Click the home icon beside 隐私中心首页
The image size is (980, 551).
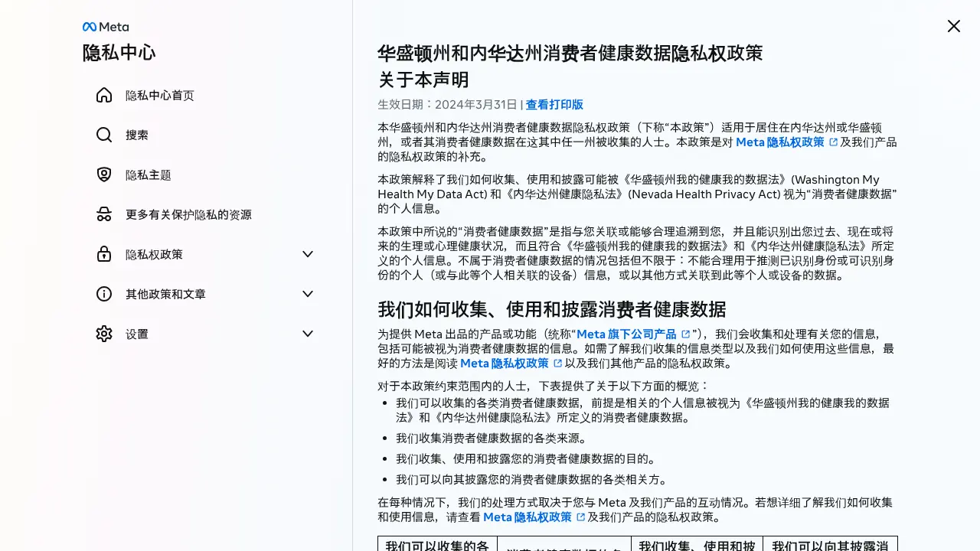pos(104,95)
